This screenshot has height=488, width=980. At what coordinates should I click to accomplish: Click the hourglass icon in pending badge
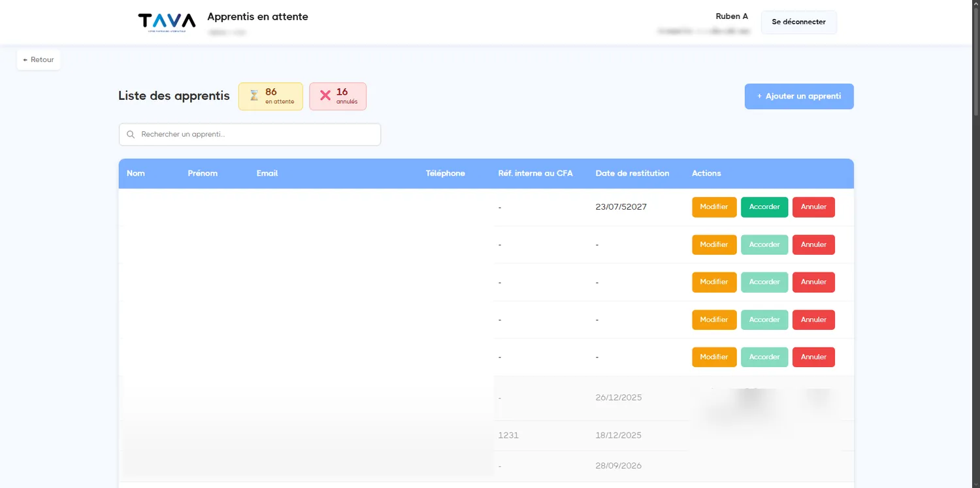point(254,96)
